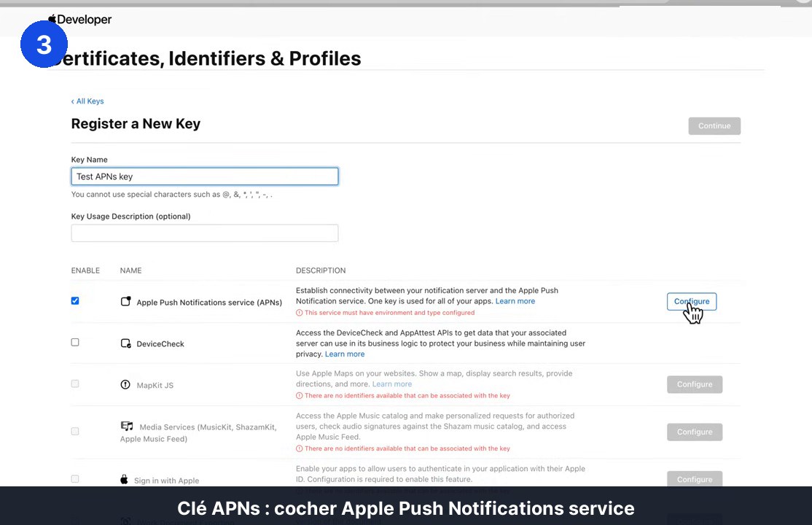The image size is (812, 525).
Task: Click the ENABLE column header
Action: (85, 271)
